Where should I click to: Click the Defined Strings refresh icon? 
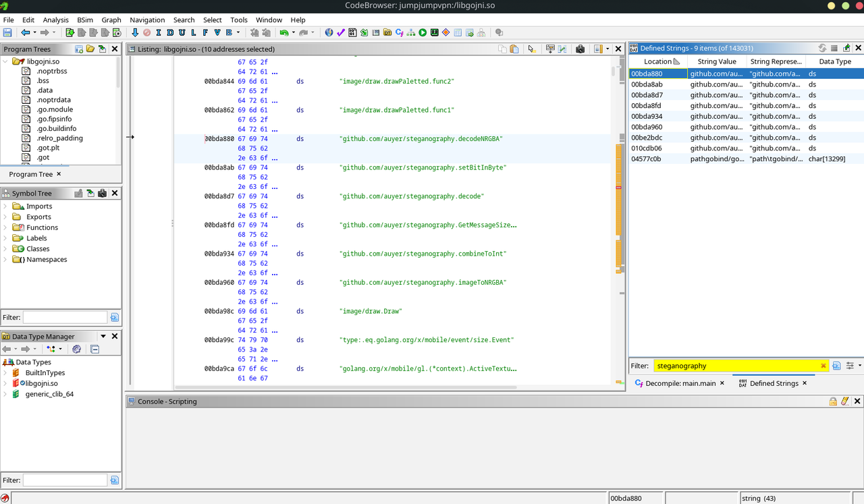tap(822, 48)
